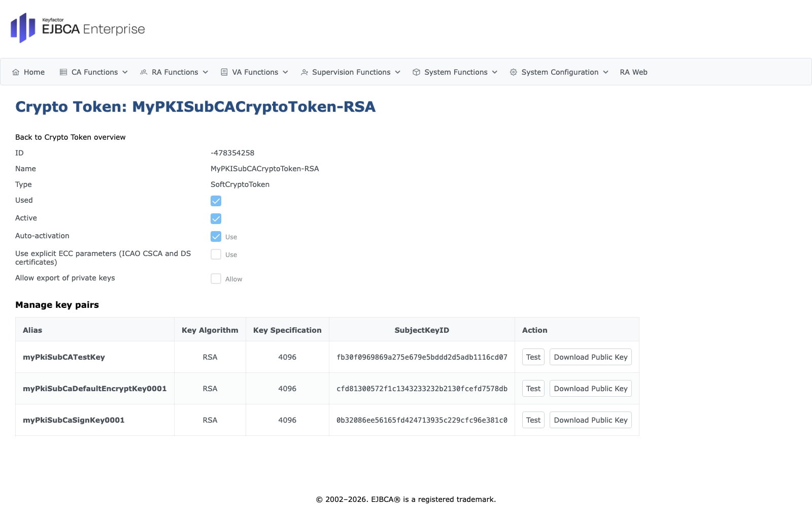
Task: Click the alias myPkiSubCaDefaultEncryptKey0001
Action: pos(95,389)
